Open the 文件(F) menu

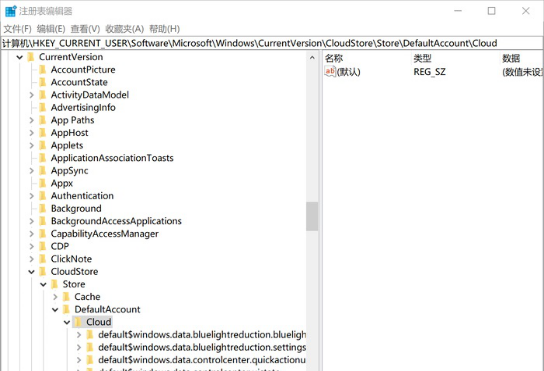coord(17,29)
